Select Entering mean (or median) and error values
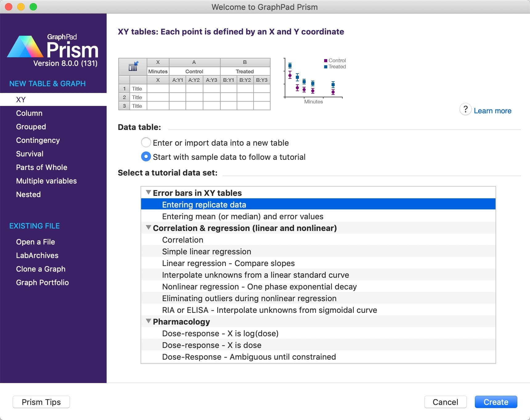 pyautogui.click(x=318, y=216)
